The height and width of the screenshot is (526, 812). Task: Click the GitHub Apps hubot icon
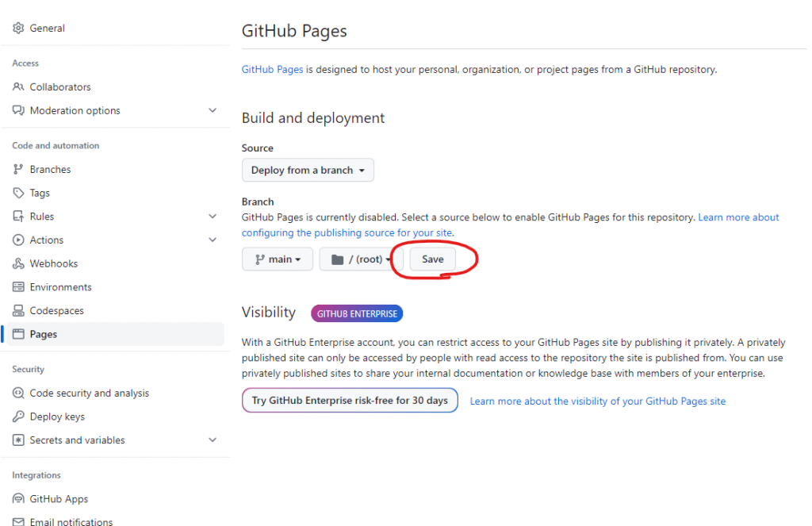[x=18, y=498]
